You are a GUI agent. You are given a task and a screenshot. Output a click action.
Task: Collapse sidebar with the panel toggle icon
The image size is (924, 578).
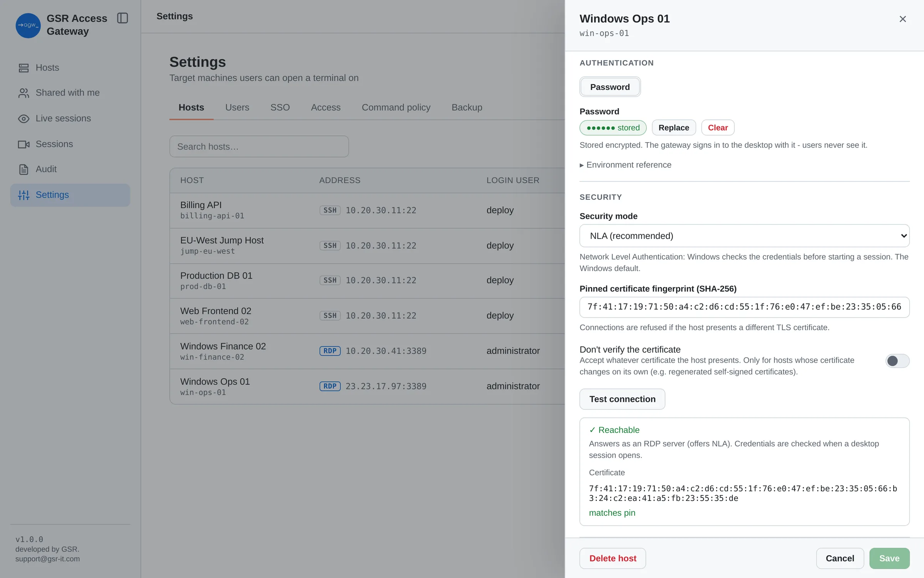click(x=122, y=18)
